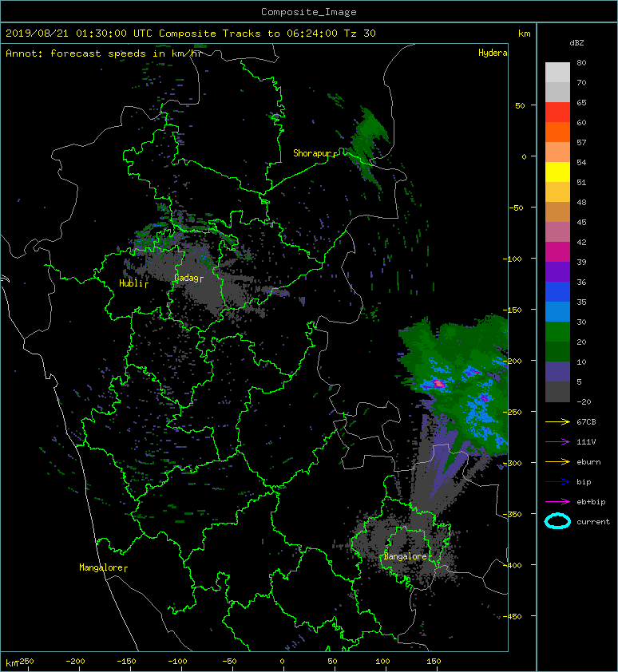Screen dimensions: 618x672
Task: Click the Bangalore city label
Action: (x=406, y=556)
